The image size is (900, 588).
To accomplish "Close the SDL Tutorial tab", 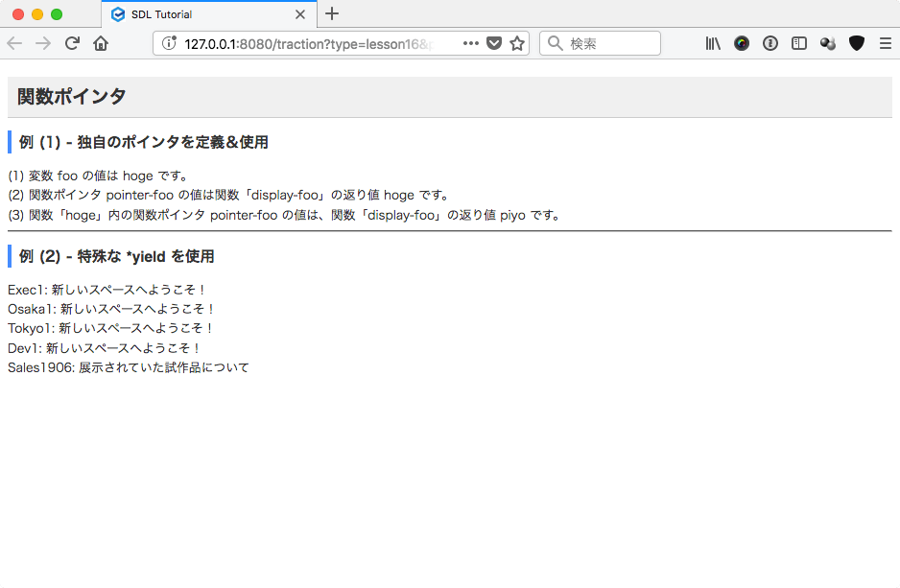I will 300,14.
